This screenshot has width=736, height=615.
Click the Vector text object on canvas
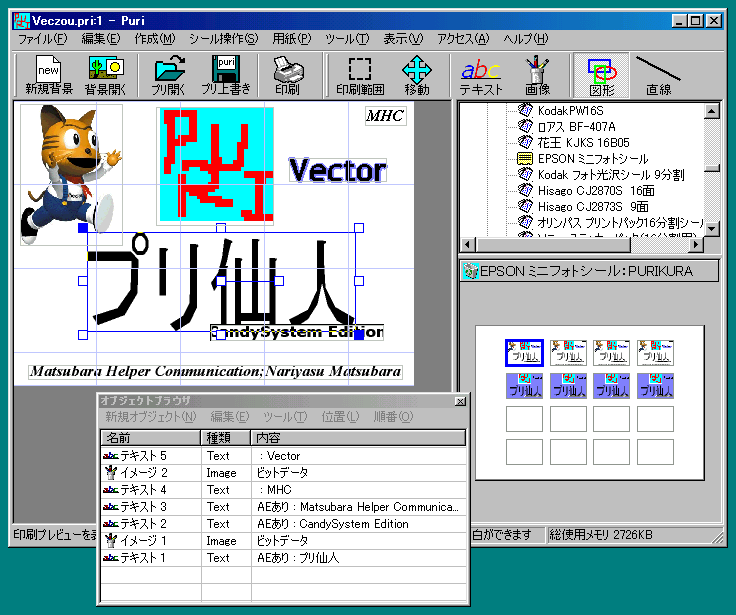(337, 170)
